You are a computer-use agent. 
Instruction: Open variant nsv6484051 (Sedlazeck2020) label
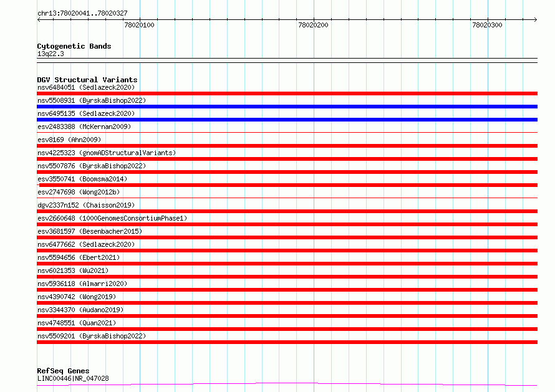86,87
